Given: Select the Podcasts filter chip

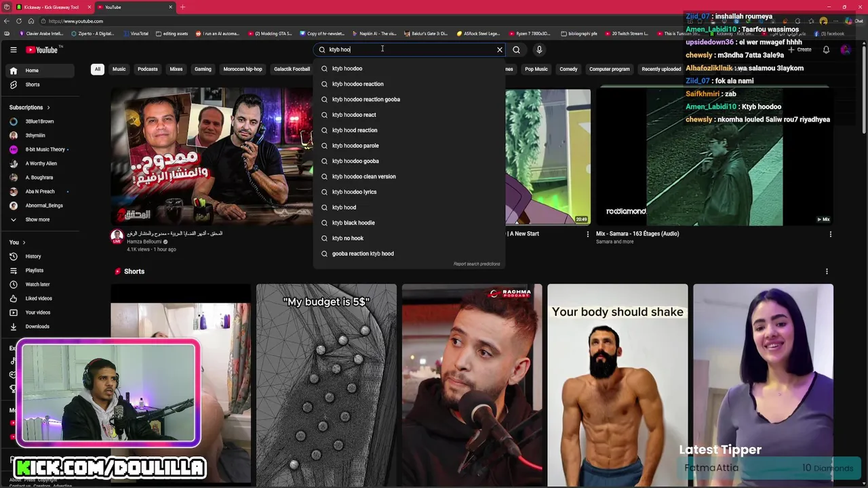Looking at the screenshot, I should coord(147,69).
